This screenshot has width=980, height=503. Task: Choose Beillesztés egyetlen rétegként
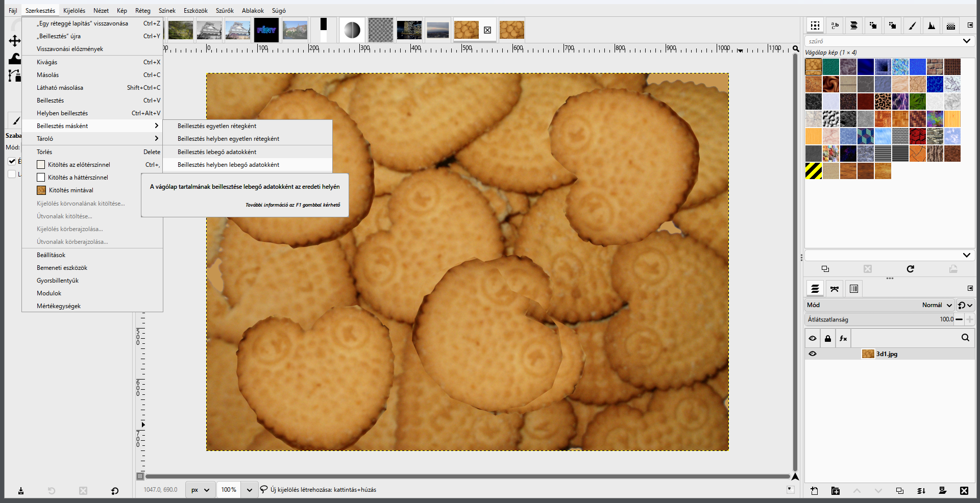coord(248,126)
